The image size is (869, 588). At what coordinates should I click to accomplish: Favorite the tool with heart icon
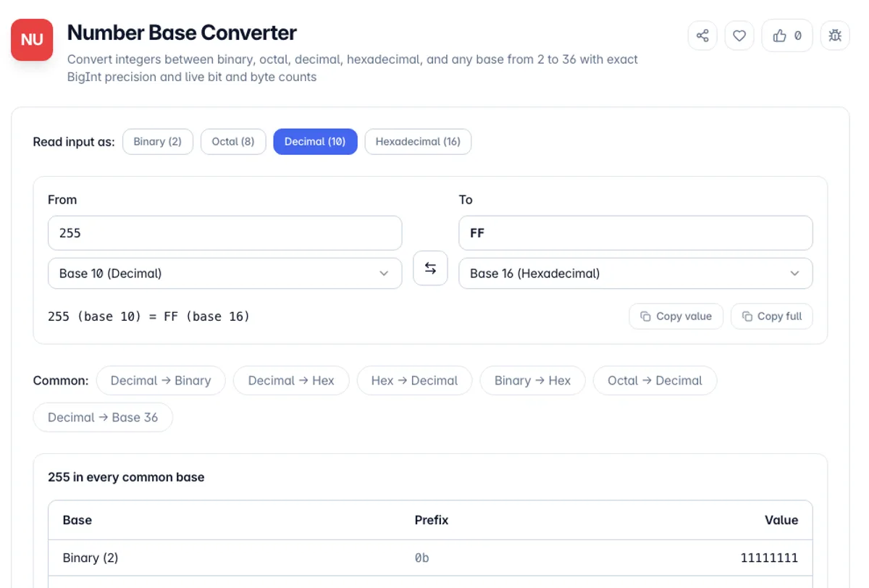(x=739, y=35)
